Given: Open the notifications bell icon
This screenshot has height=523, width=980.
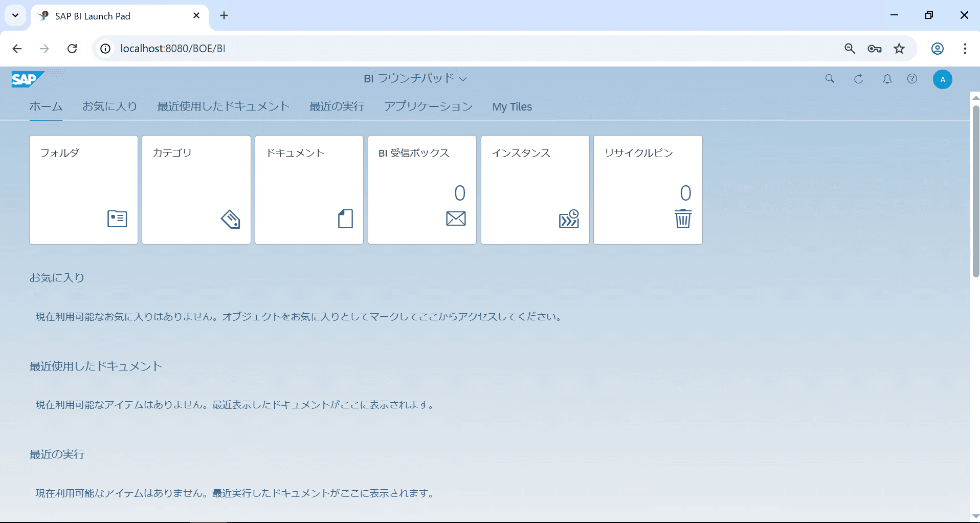Looking at the screenshot, I should tap(887, 79).
